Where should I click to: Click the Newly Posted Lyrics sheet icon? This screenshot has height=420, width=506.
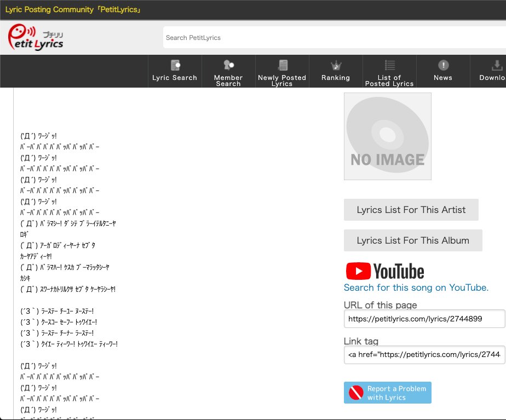tap(283, 65)
